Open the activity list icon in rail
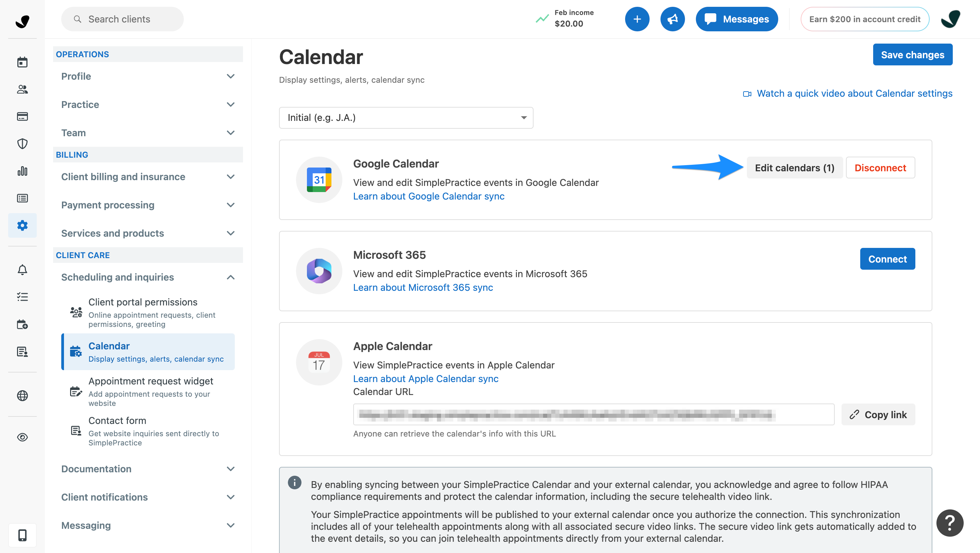 click(x=22, y=198)
